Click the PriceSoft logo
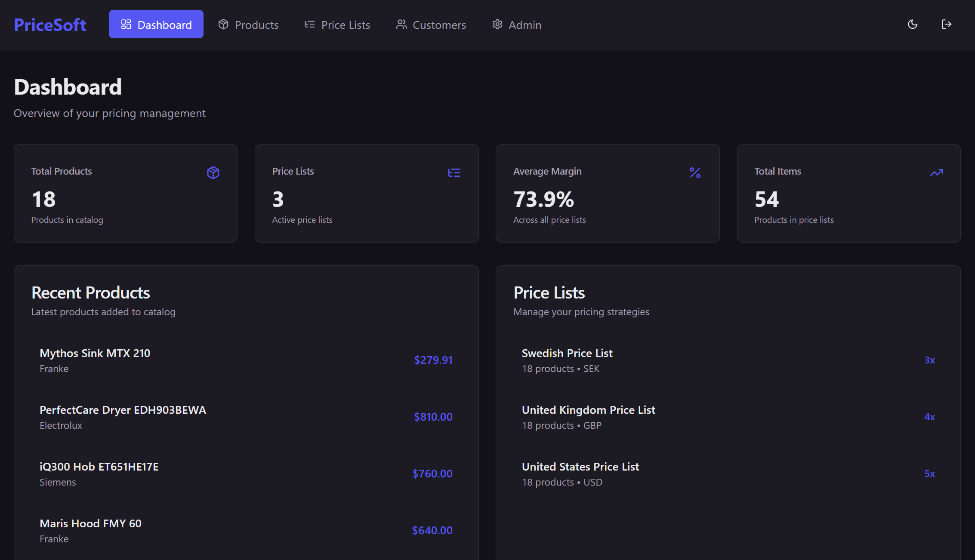 pos(50,25)
